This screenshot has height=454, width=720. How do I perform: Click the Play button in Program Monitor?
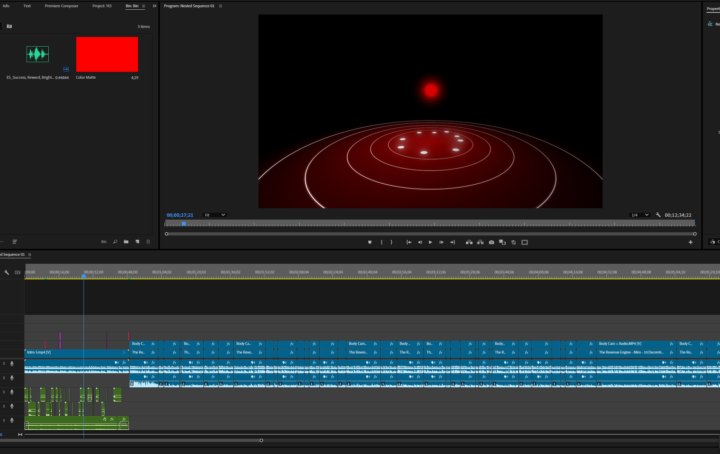[x=431, y=242]
